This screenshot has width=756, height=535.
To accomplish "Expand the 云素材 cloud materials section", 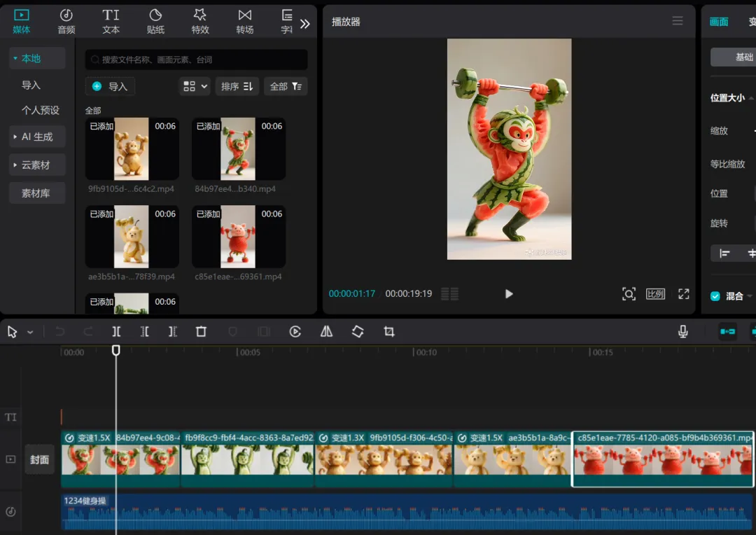I will (37, 165).
